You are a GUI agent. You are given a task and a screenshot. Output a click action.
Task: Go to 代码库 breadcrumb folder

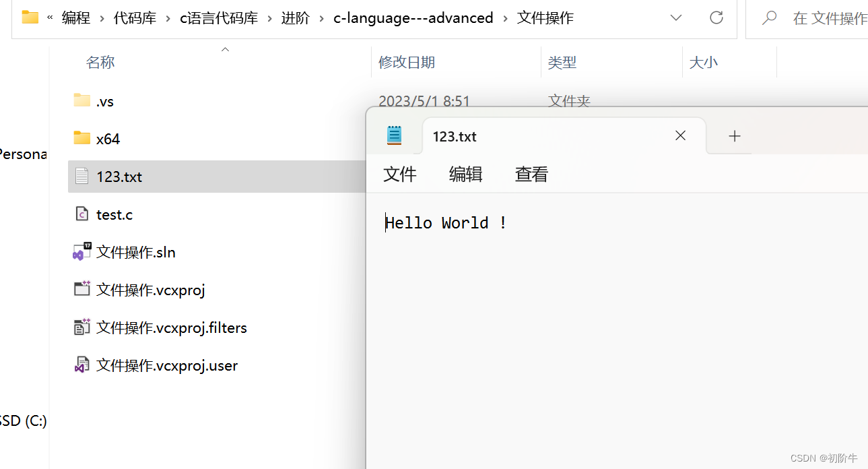tap(135, 18)
